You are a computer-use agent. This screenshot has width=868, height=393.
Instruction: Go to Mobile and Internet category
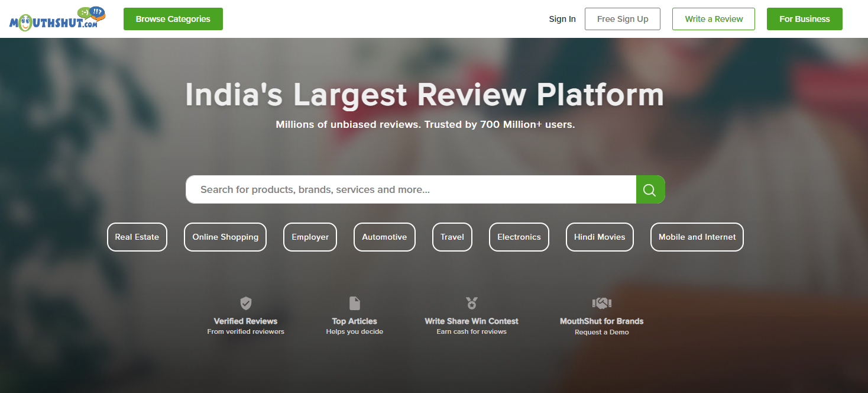[x=697, y=237]
